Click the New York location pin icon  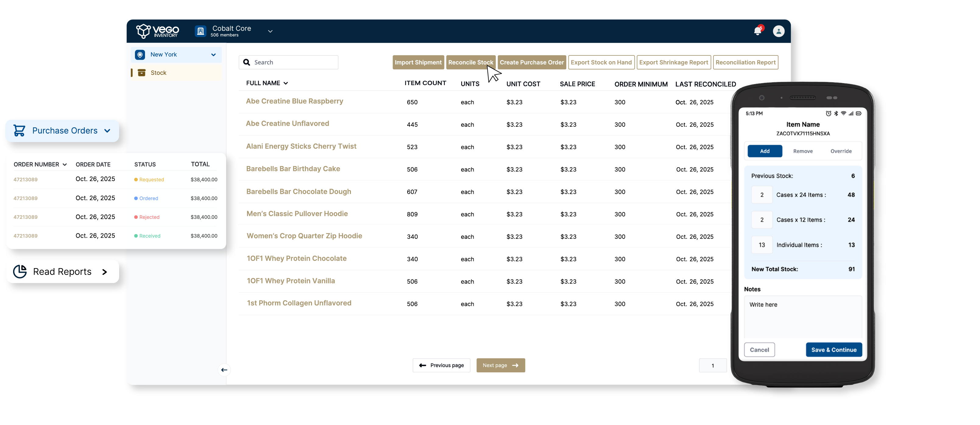pos(140,55)
